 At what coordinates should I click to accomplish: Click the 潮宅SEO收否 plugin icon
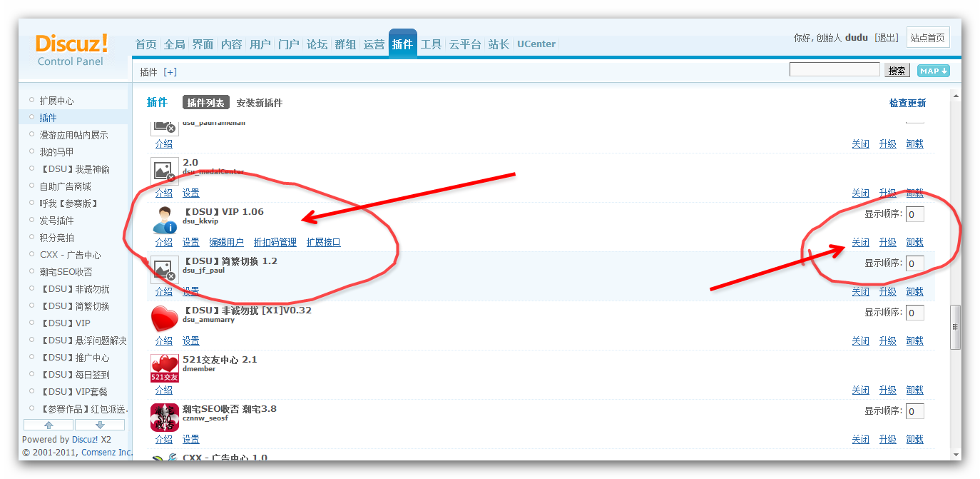click(165, 417)
